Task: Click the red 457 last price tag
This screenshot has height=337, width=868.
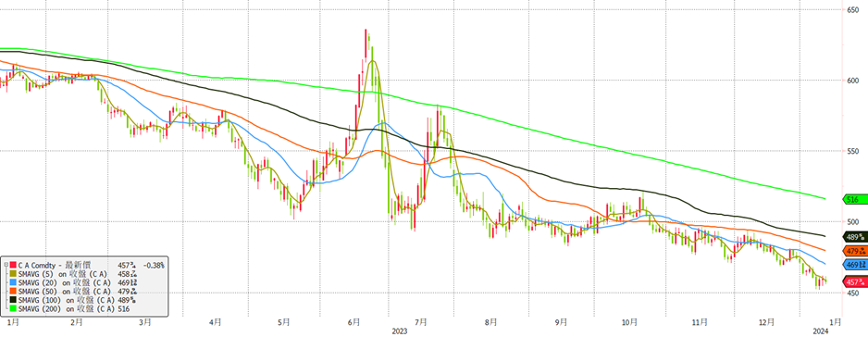Action: pyautogui.click(x=853, y=282)
